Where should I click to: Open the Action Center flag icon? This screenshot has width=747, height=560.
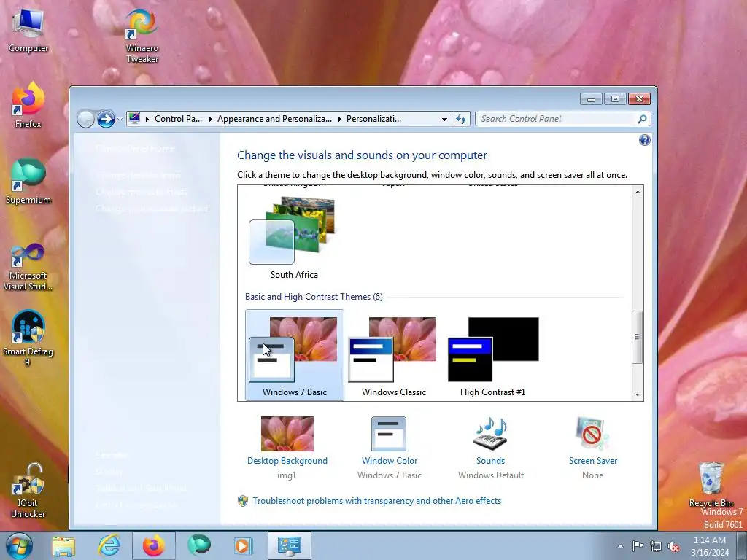[638, 545]
